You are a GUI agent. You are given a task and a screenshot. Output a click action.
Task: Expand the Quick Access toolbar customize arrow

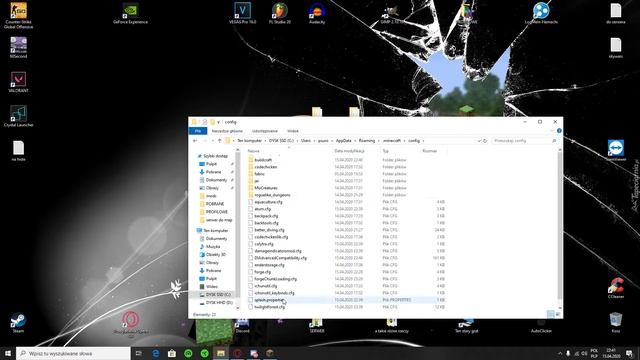click(x=219, y=122)
